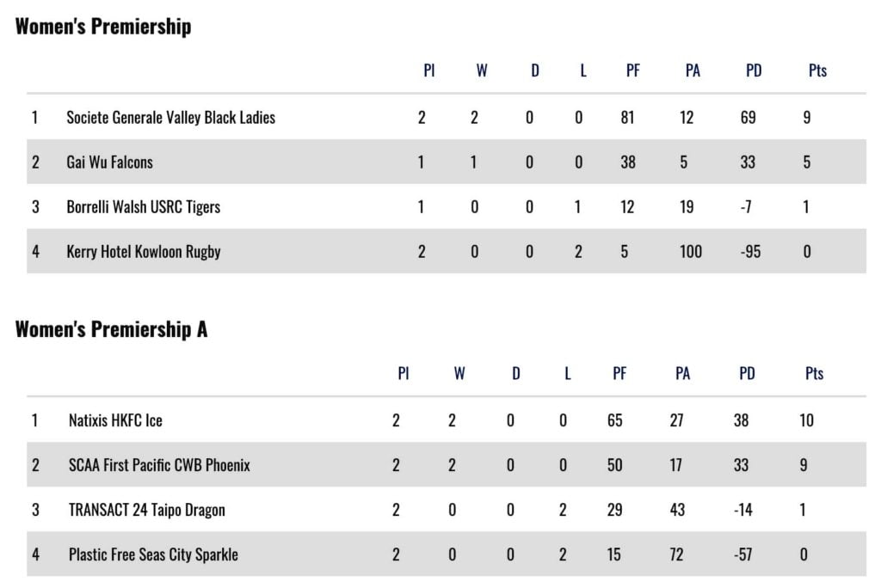The width and height of the screenshot is (881, 588).
Task: Click Societe Generale Valley Black Ladies team name
Action: (x=170, y=118)
